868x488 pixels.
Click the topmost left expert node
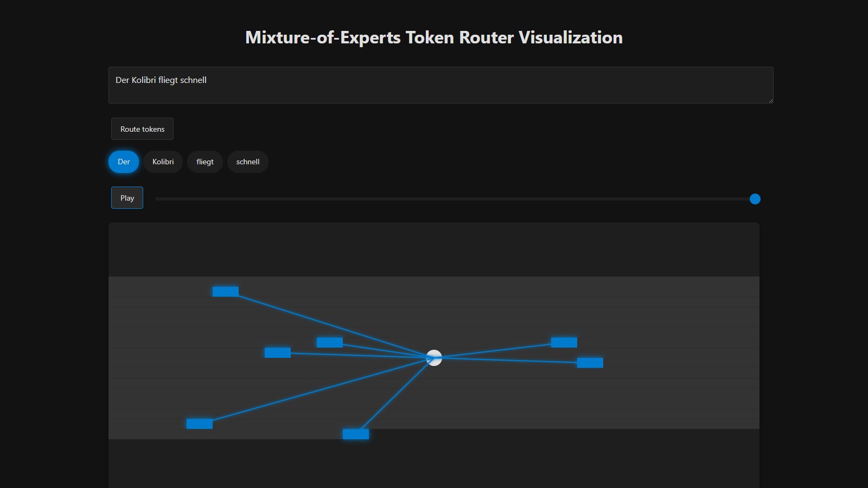click(x=226, y=292)
